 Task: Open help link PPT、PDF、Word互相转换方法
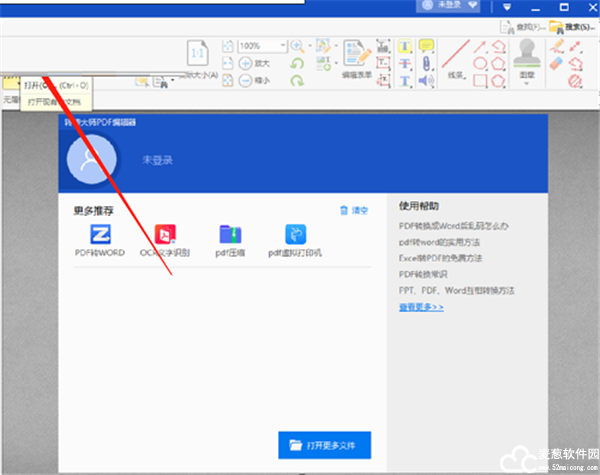457,291
